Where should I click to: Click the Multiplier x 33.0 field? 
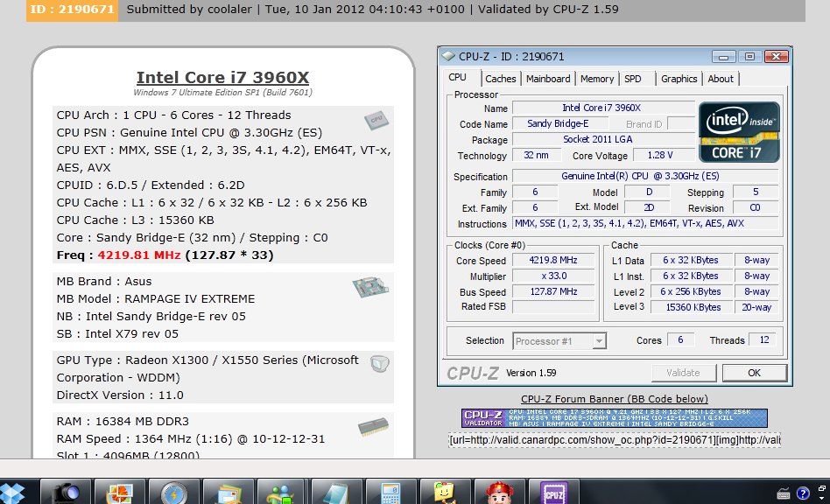(553, 276)
